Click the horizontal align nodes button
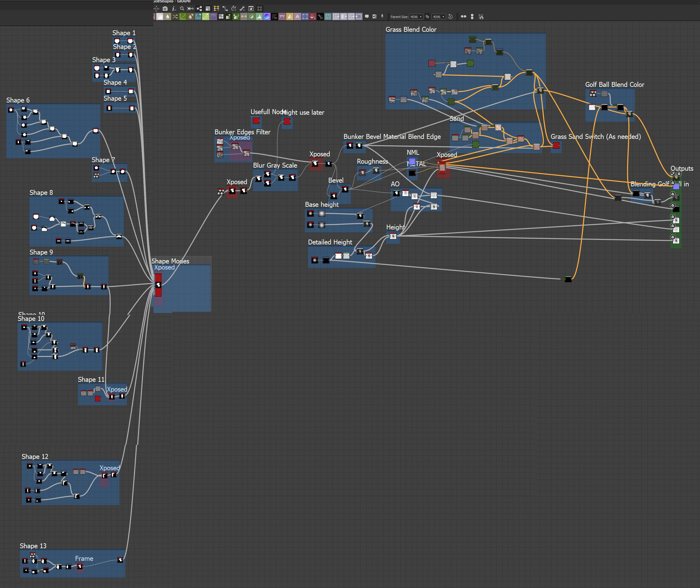 (x=463, y=17)
